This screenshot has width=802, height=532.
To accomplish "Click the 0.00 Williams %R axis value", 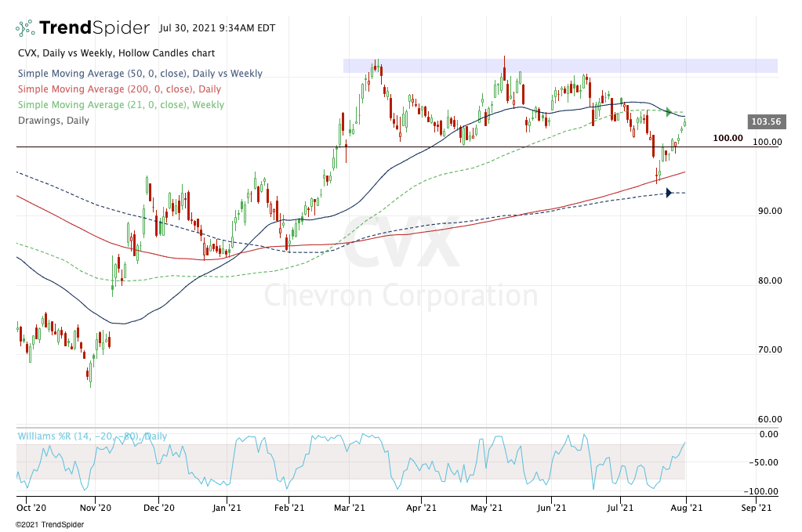I will coord(769,434).
